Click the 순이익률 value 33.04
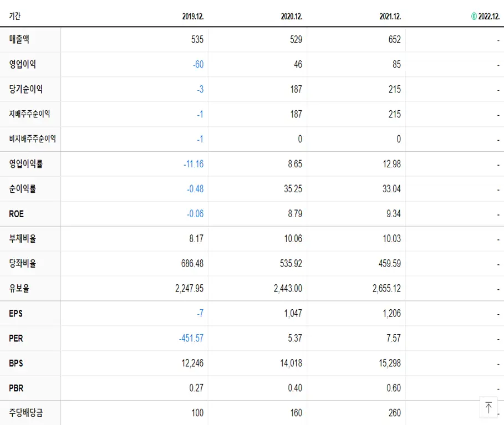The width and height of the screenshot is (504, 425). [x=392, y=189]
